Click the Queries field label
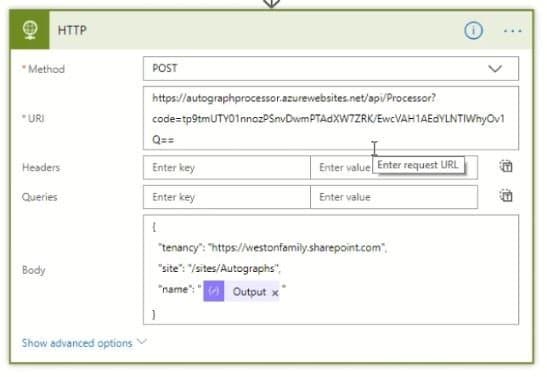 [39, 197]
